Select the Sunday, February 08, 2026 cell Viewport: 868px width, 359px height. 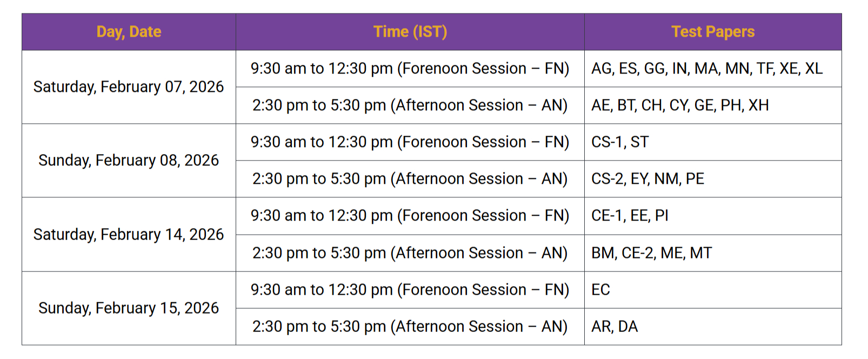coord(129,161)
